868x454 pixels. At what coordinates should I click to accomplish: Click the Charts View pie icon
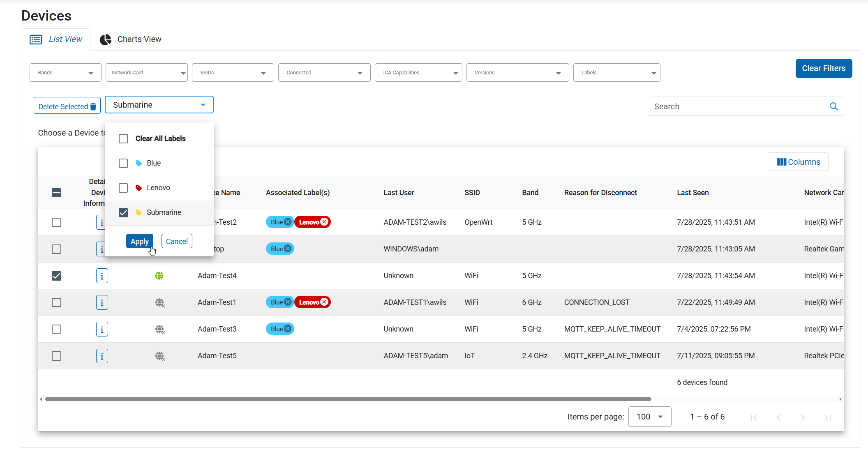(106, 39)
